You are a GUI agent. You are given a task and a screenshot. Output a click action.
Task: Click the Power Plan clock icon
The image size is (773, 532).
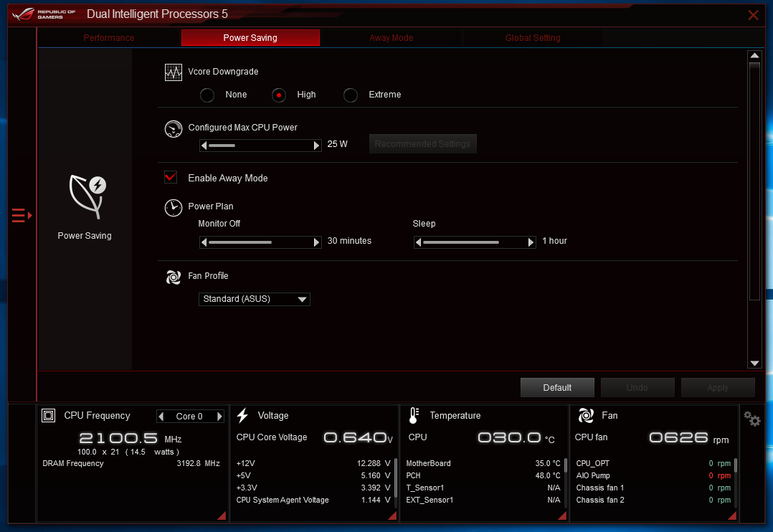point(173,208)
